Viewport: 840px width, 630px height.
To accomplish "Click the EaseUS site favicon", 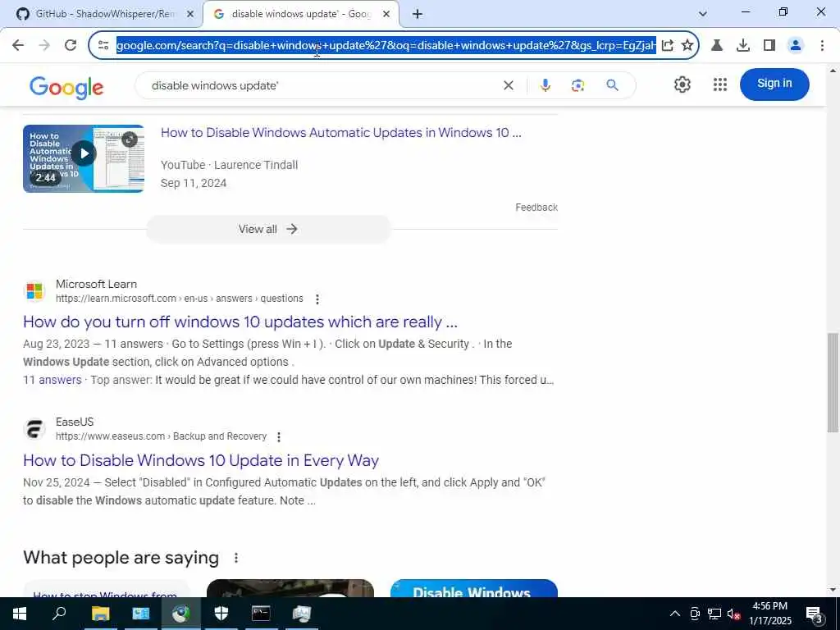I will (34, 429).
